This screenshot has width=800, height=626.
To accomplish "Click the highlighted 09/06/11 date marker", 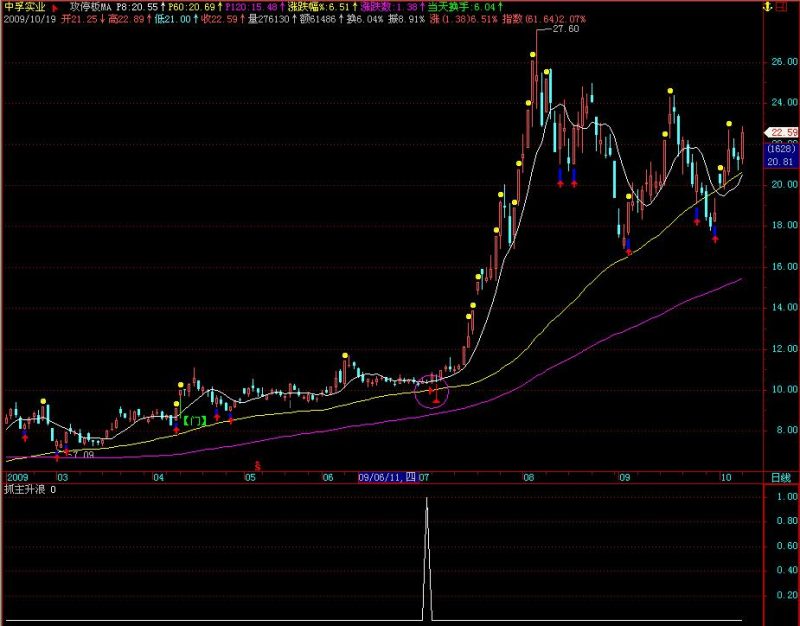I will pyautogui.click(x=387, y=478).
